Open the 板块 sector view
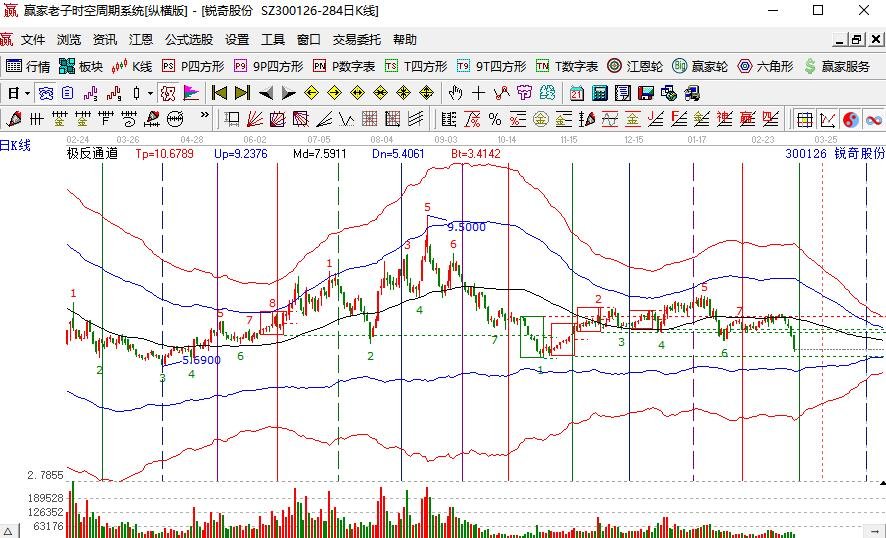The height and width of the screenshot is (538, 886). click(x=81, y=67)
